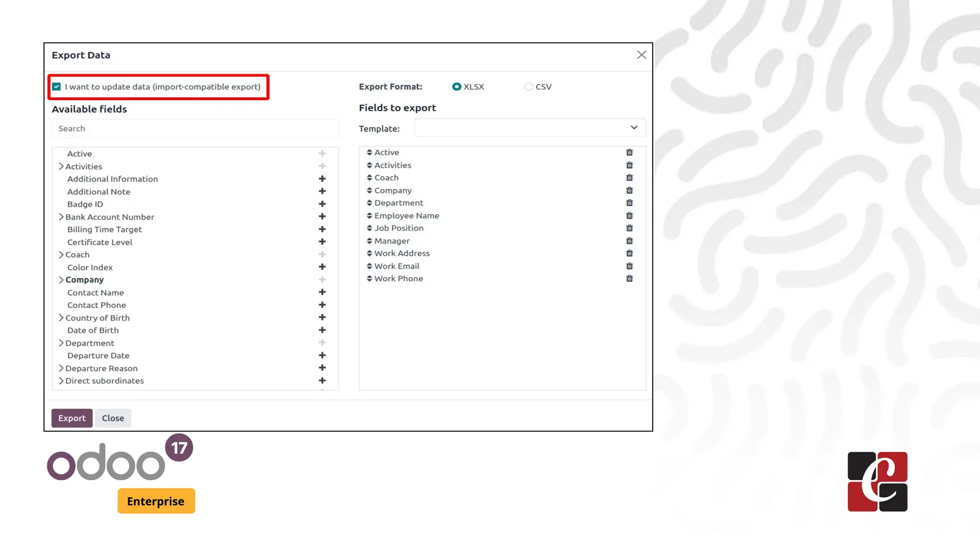Screen dimensions: 980x551
Task: Expand the Department tree node
Action: [61, 343]
